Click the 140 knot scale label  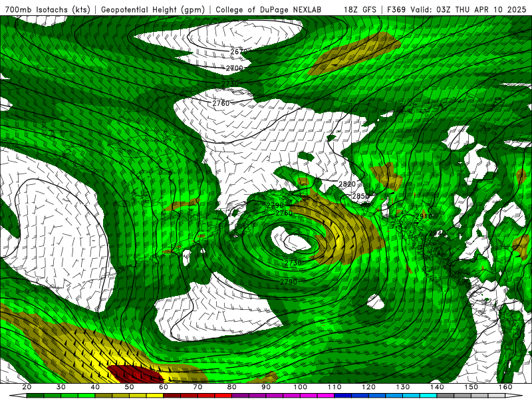click(437, 387)
